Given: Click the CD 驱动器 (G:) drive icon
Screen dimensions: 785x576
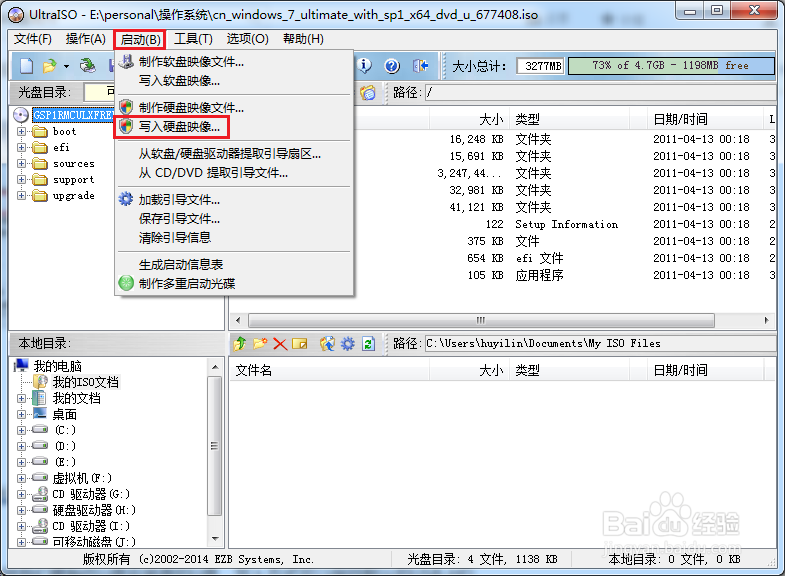Looking at the screenshot, I should click(x=40, y=494).
